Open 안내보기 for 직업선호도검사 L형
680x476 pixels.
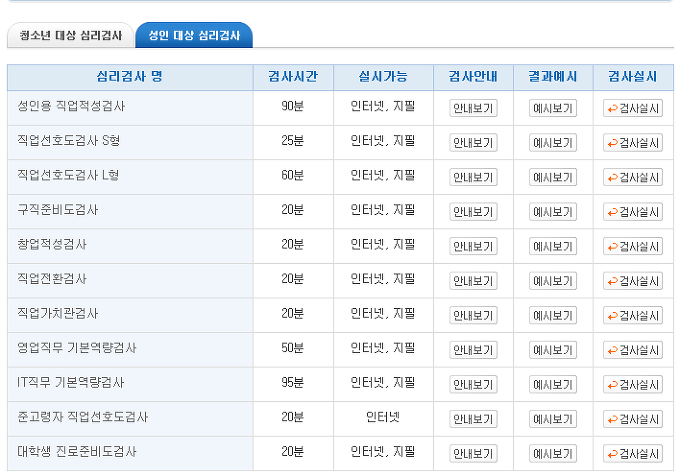click(x=473, y=177)
